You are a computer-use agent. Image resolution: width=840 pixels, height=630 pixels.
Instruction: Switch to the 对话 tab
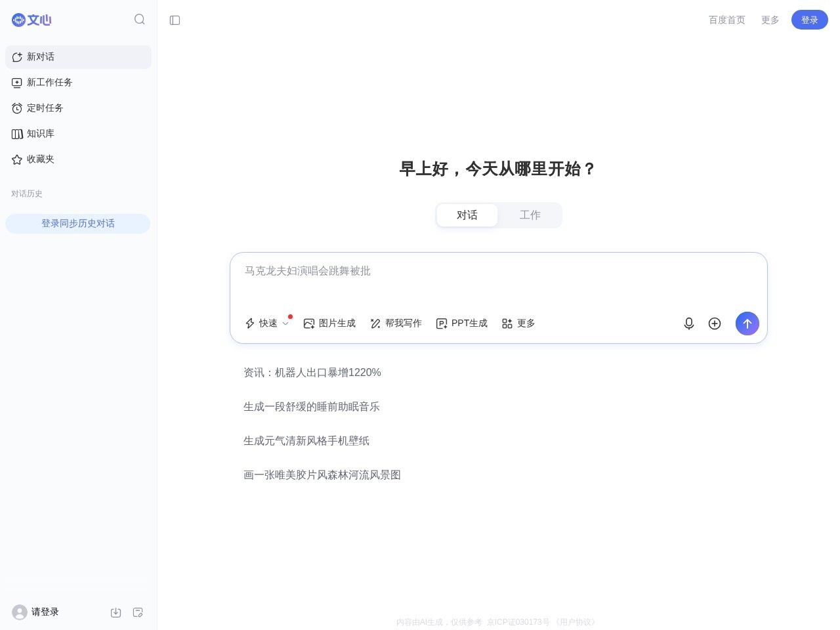click(x=467, y=215)
